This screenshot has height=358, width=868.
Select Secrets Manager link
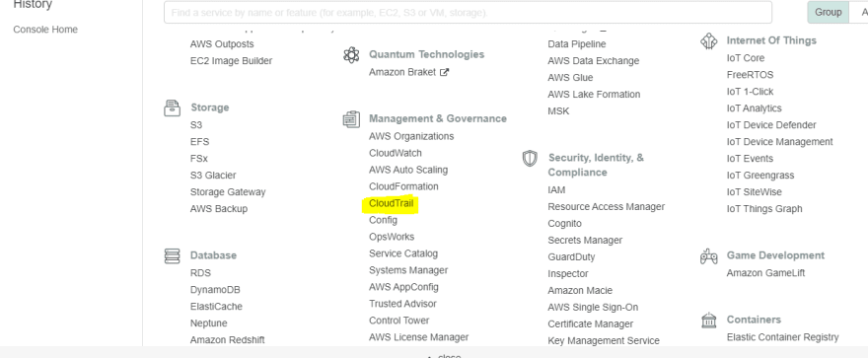click(585, 240)
